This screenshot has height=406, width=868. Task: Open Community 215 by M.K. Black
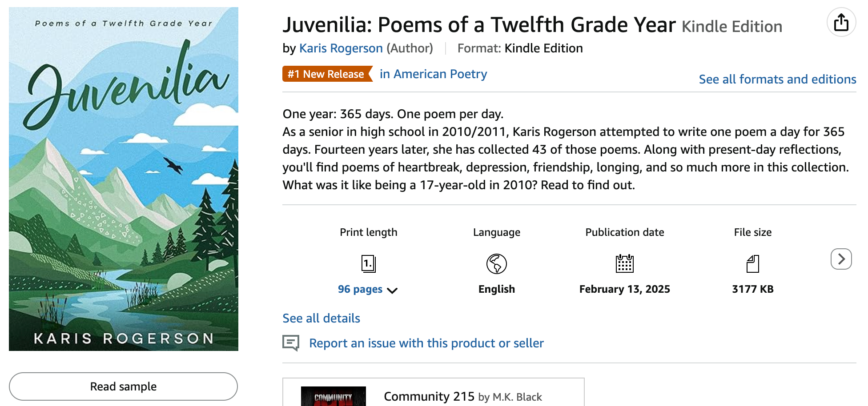click(x=462, y=396)
